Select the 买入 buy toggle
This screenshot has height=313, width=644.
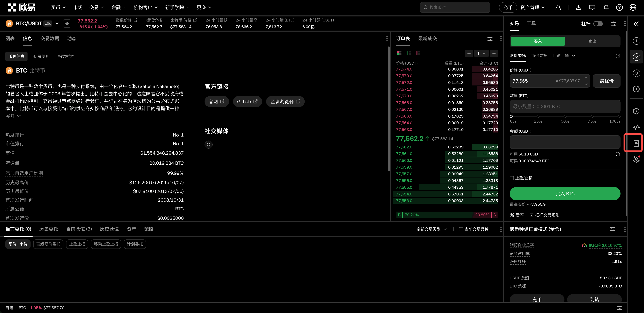(538, 41)
